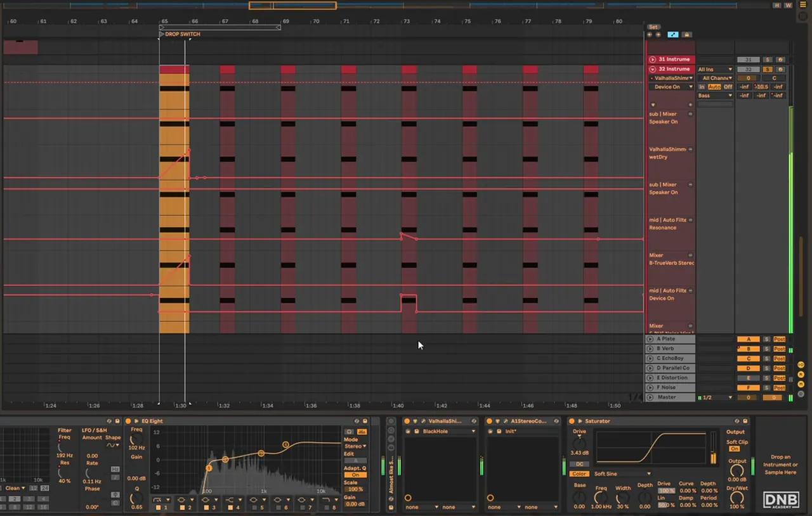The width and height of the screenshot is (812, 516).
Task: Open the Clean filter circuit dropdown
Action: (14, 488)
